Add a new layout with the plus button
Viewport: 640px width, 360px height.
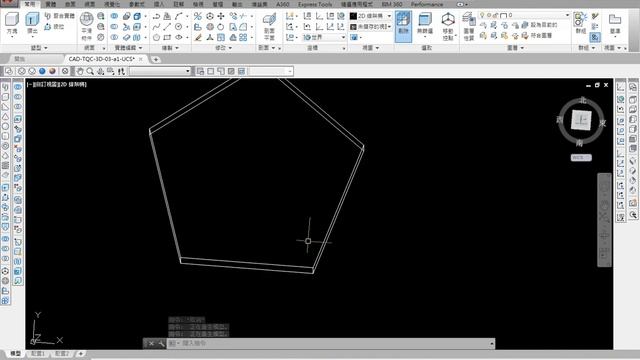click(80, 353)
